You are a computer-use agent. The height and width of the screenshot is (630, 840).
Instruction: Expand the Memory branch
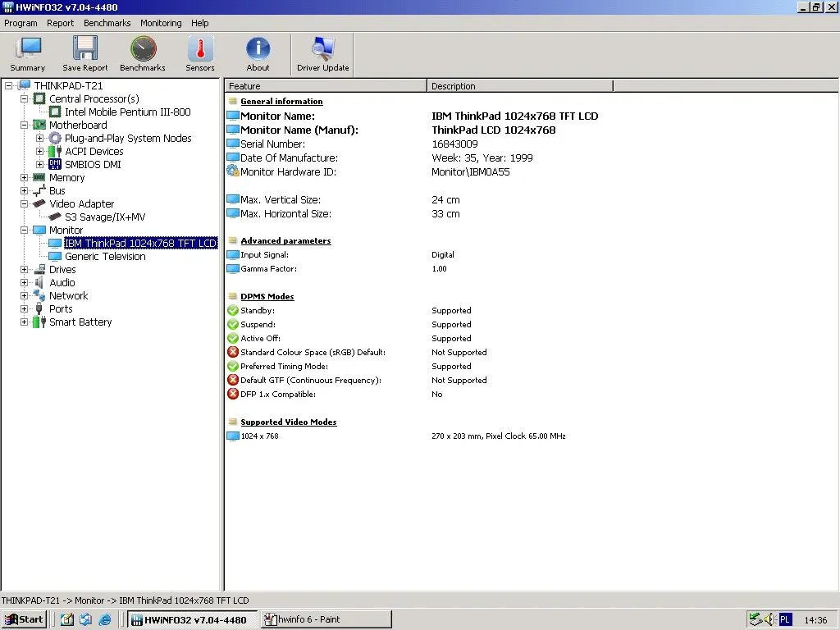click(x=24, y=177)
